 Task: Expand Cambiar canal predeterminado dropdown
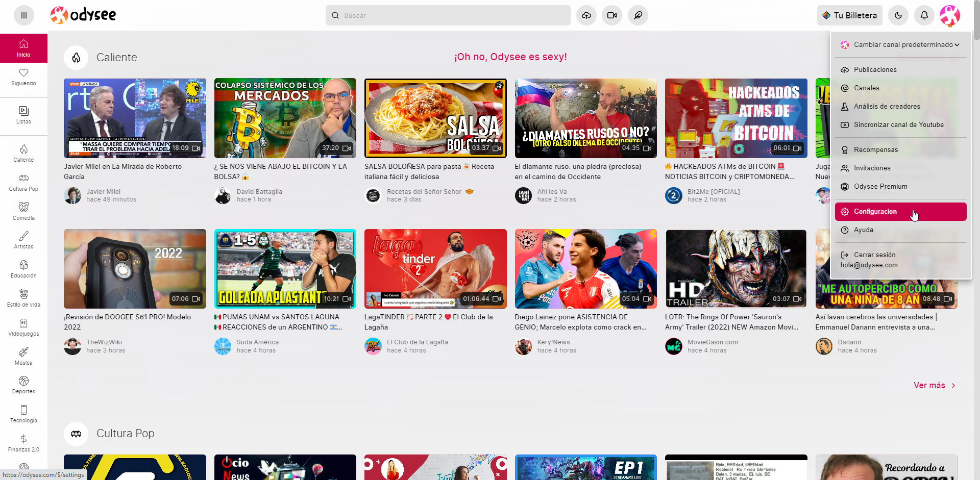point(900,45)
